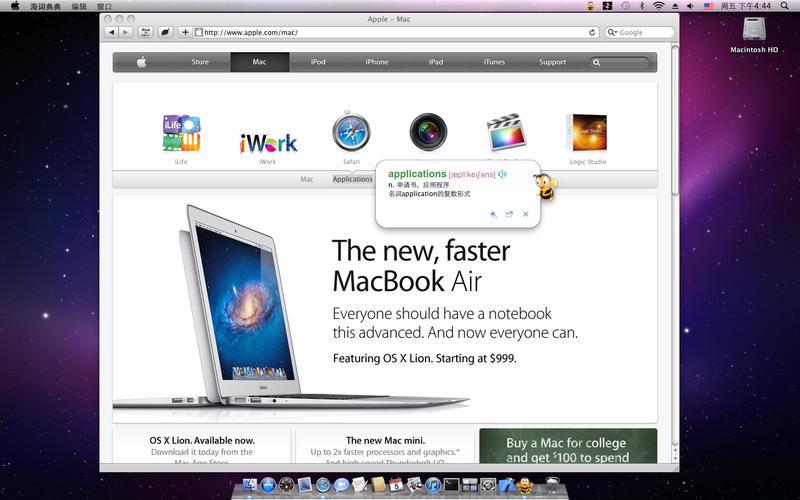Open Finder from the Dock
This screenshot has height=500, width=800.
pyautogui.click(x=249, y=485)
